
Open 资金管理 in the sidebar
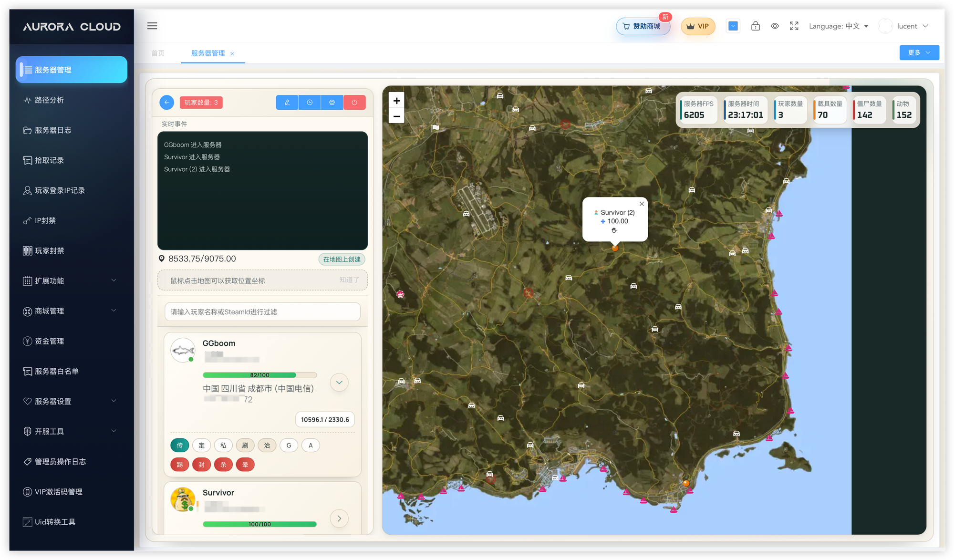coord(72,341)
